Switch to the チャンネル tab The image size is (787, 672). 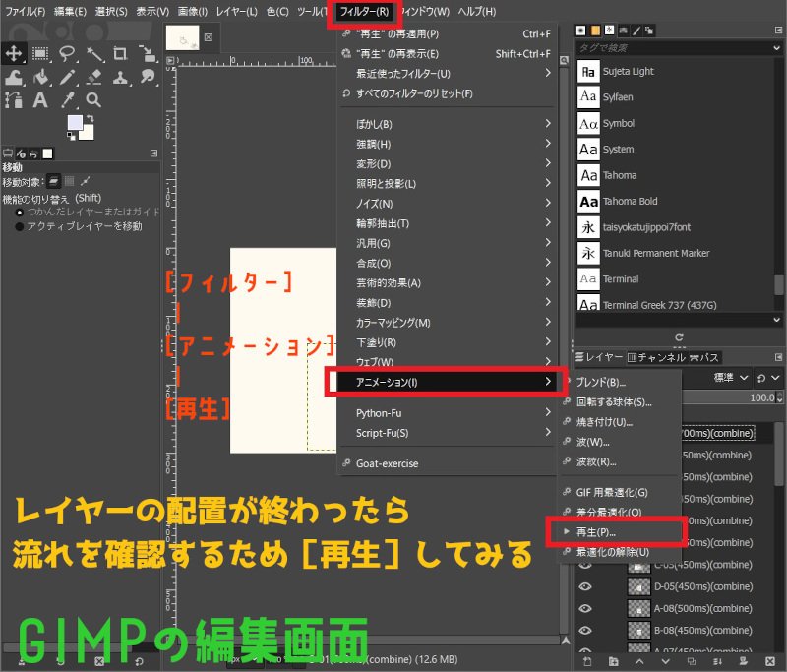[656, 357]
